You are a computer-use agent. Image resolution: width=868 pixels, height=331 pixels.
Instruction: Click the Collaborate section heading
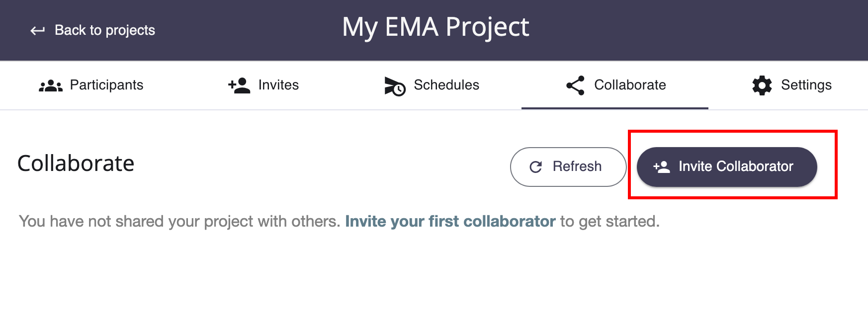pyautogui.click(x=76, y=164)
